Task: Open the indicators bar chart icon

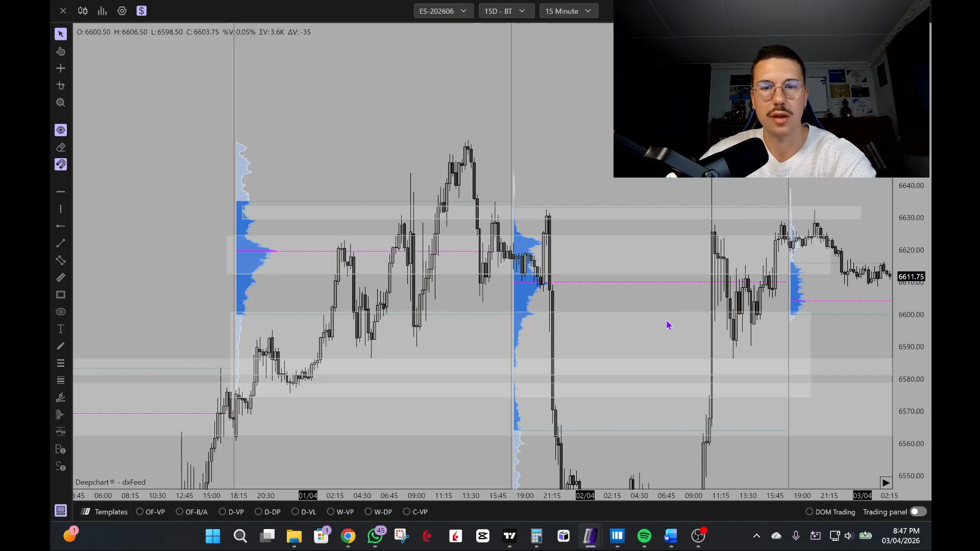Action: click(102, 11)
